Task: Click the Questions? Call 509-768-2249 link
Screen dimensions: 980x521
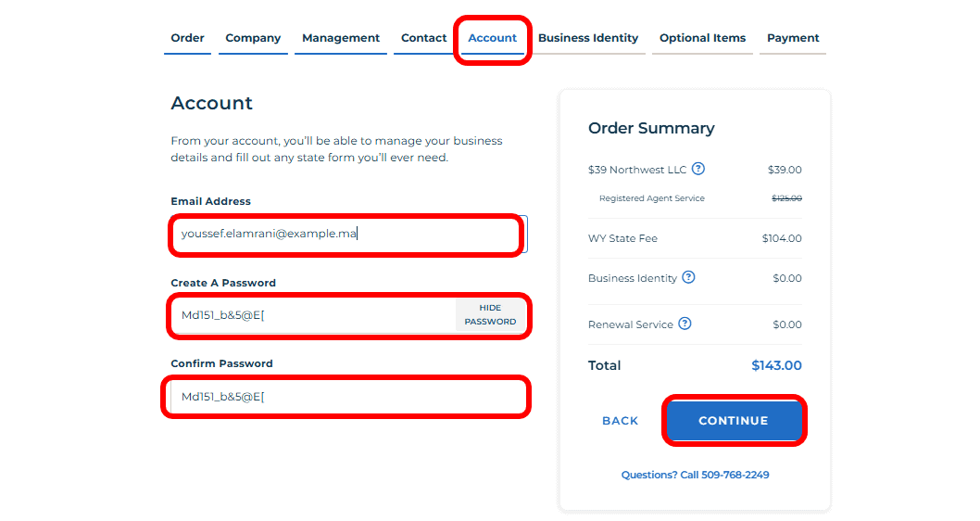Action: point(695,475)
